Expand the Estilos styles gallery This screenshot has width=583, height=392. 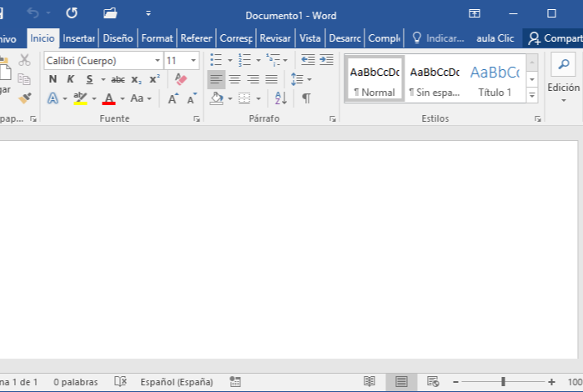coord(532,96)
